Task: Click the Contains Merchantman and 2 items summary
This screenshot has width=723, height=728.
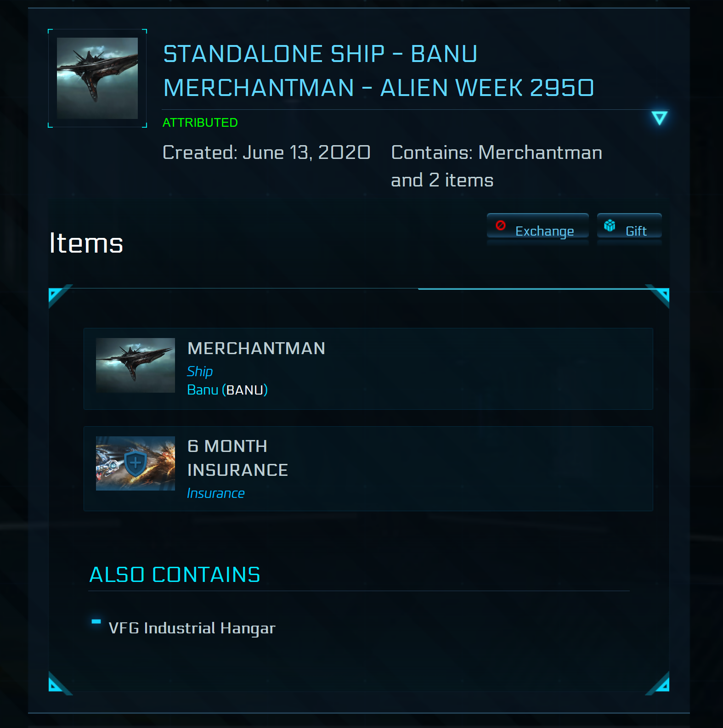Action: tap(496, 166)
